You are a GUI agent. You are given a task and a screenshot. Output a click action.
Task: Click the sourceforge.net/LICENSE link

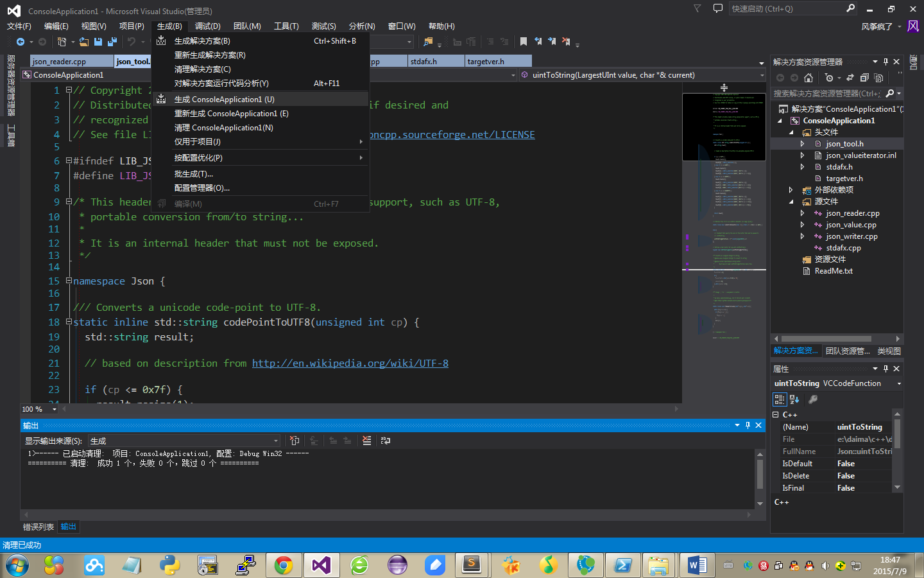452,135
